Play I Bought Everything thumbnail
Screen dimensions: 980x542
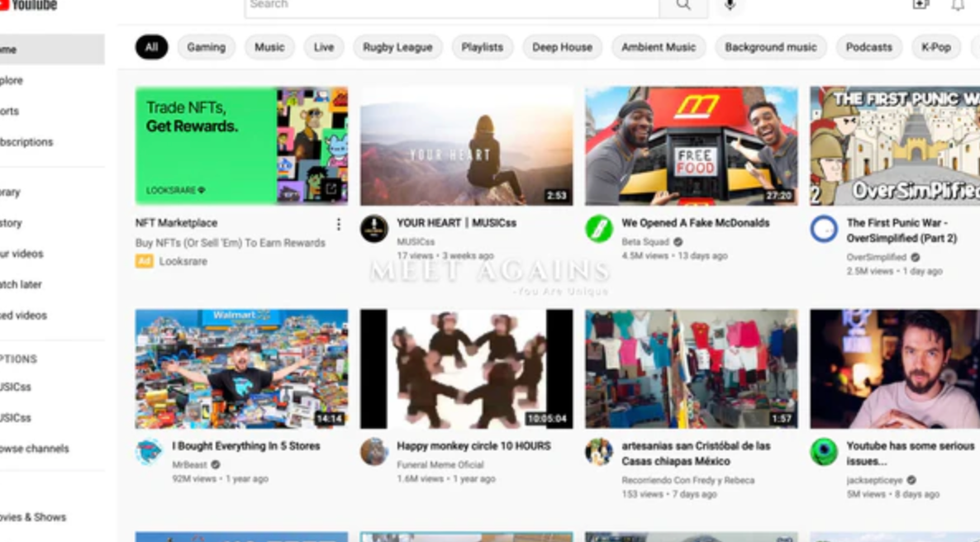[241, 368]
